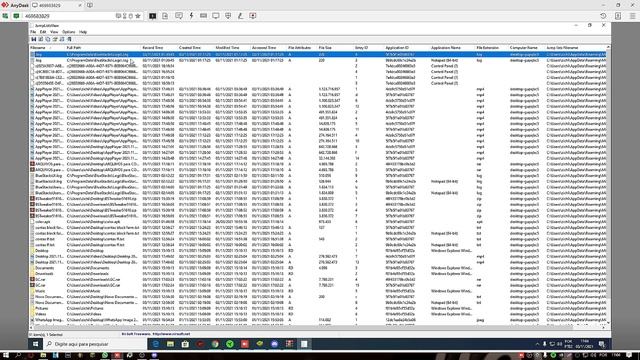Sort by the Application ID column header
This screenshot has height=360, width=640.
click(x=407, y=48)
